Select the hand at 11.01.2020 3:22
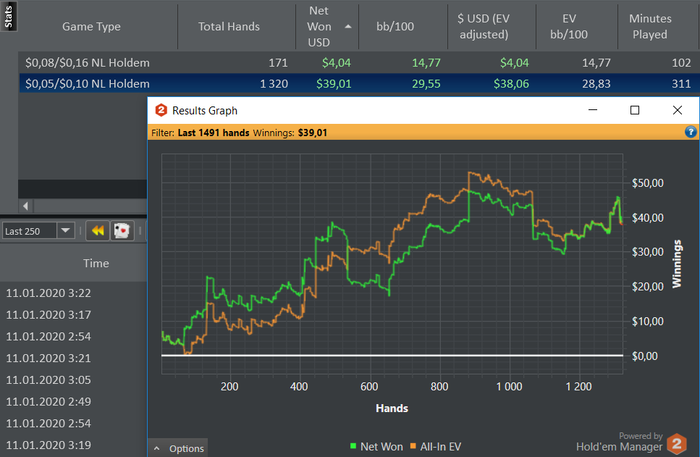 (x=74, y=293)
